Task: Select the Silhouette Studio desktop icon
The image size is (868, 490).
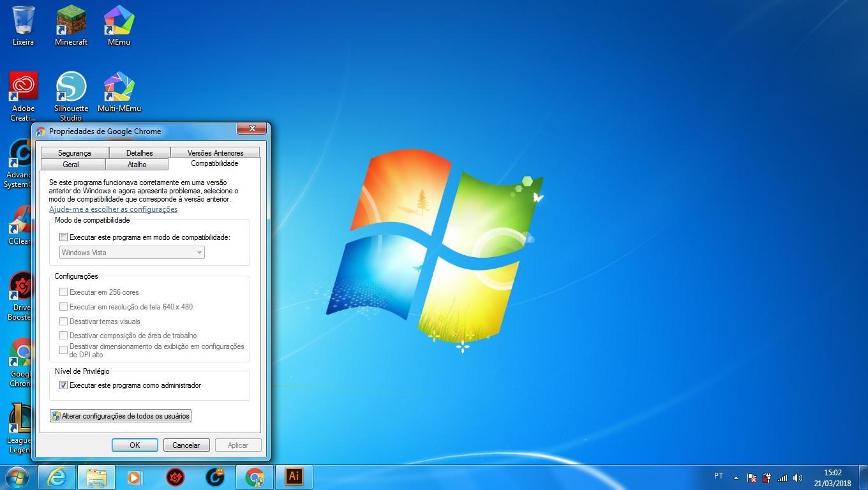Action: pyautogui.click(x=71, y=96)
